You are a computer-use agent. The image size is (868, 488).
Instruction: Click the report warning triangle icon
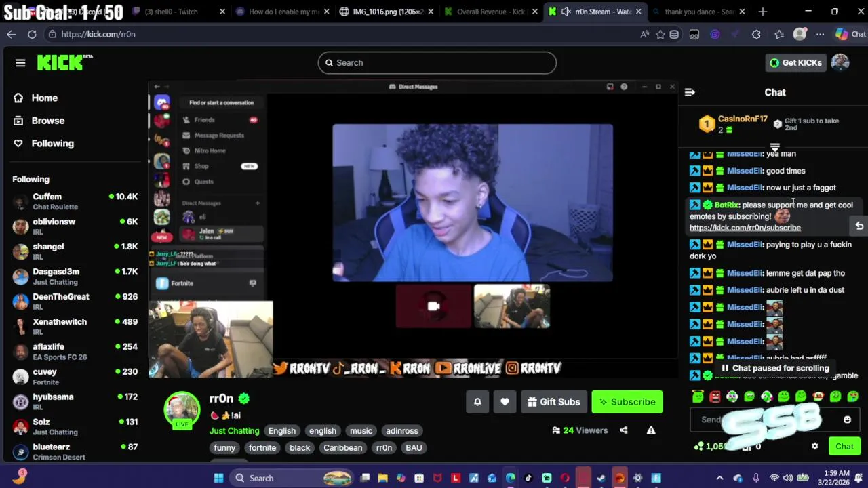(x=651, y=430)
